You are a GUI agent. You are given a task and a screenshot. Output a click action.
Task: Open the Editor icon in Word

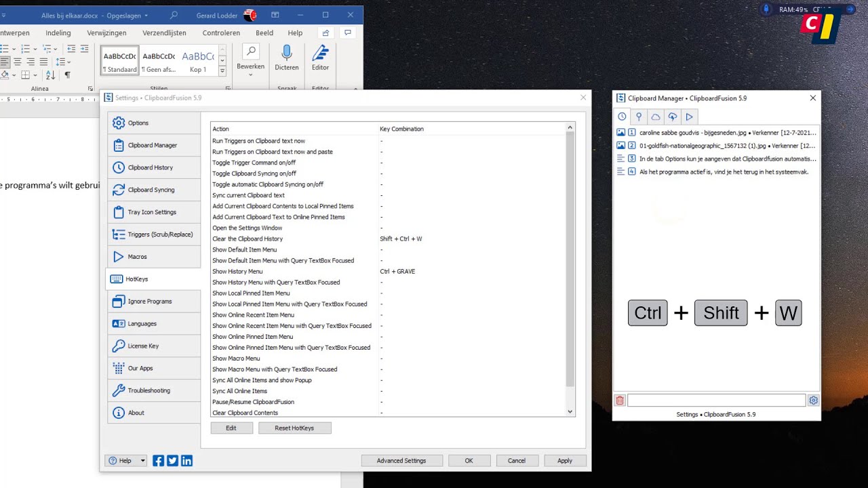(320, 53)
